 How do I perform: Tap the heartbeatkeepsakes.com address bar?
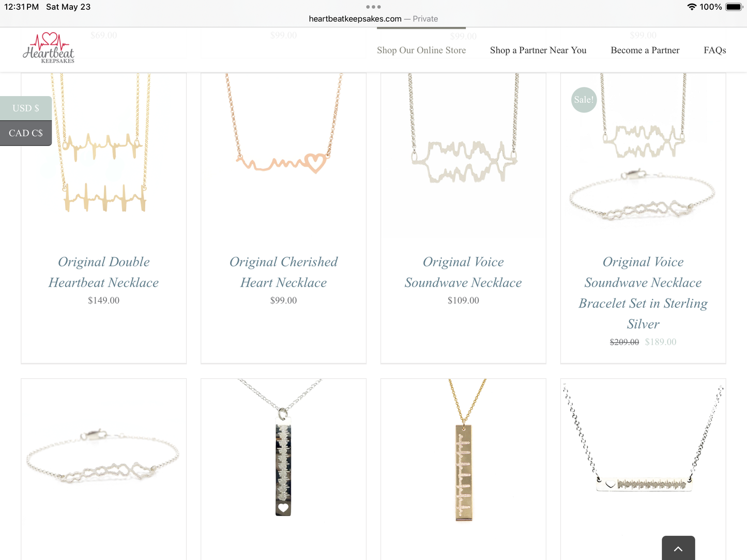(x=373, y=19)
